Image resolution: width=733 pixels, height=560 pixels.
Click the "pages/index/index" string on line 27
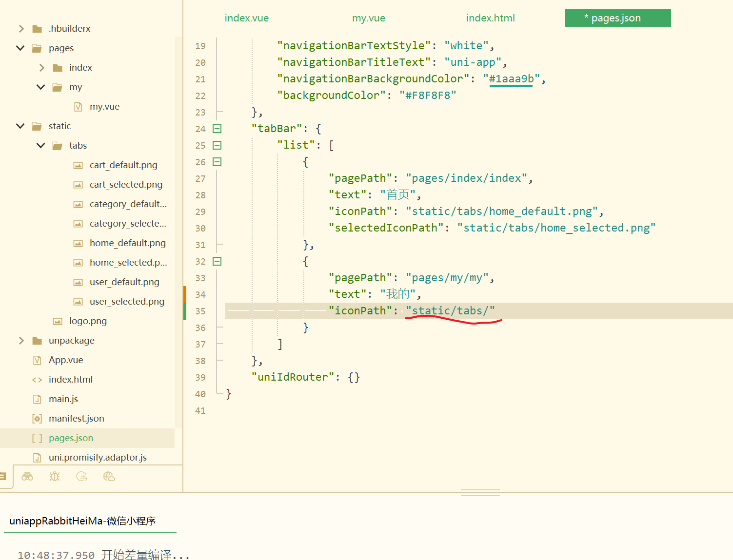point(466,178)
